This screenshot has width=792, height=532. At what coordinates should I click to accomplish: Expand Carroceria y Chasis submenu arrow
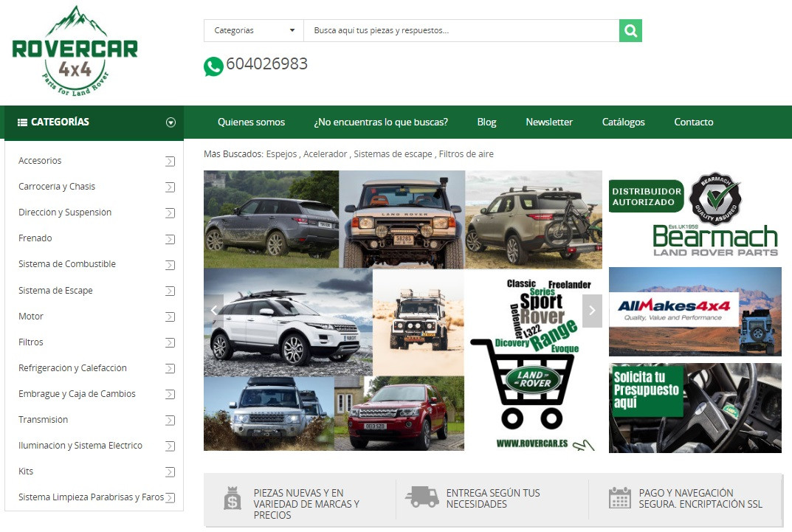(171, 187)
